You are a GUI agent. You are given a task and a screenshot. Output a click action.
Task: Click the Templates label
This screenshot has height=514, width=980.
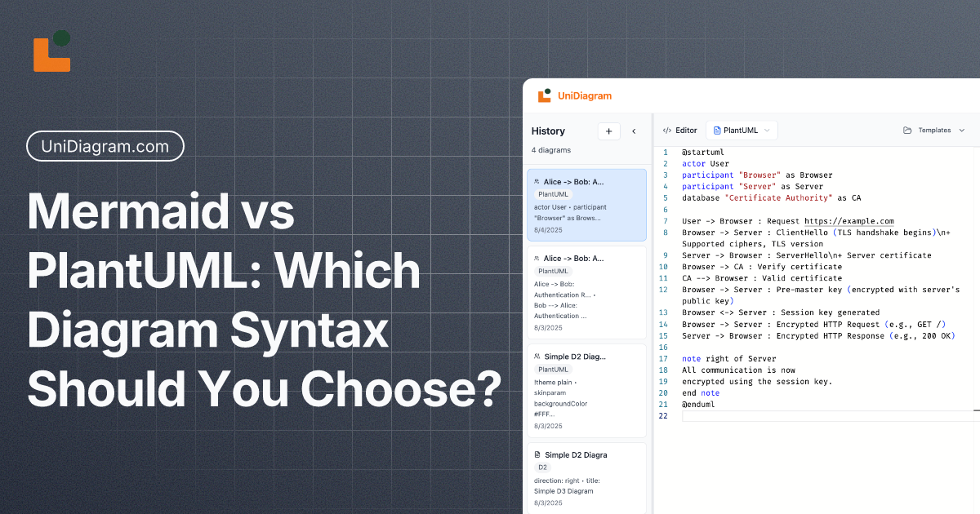(x=935, y=131)
